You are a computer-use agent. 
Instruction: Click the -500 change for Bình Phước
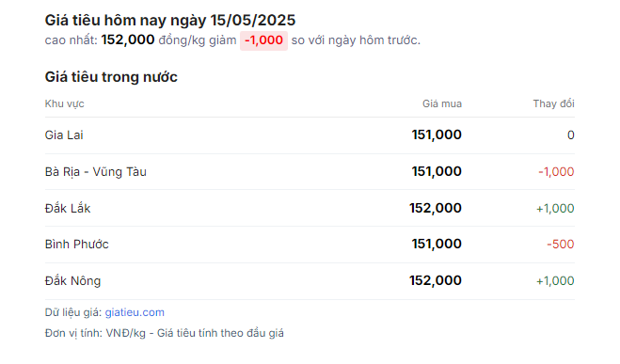[x=561, y=245]
